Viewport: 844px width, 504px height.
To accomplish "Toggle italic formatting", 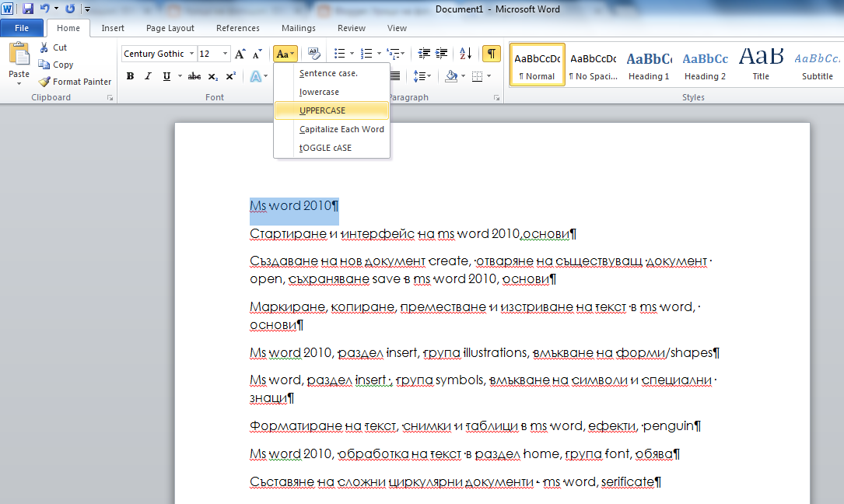I will [148, 76].
